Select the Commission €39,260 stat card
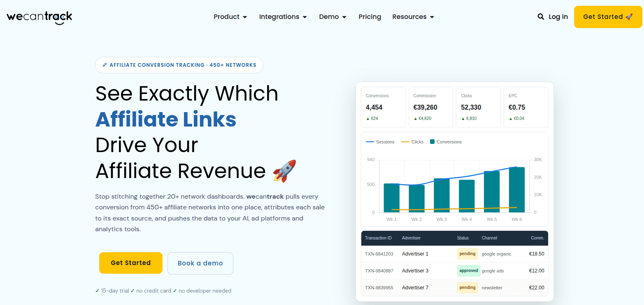Image resolution: width=644 pixels, height=305 pixels. pyautogui.click(x=431, y=107)
